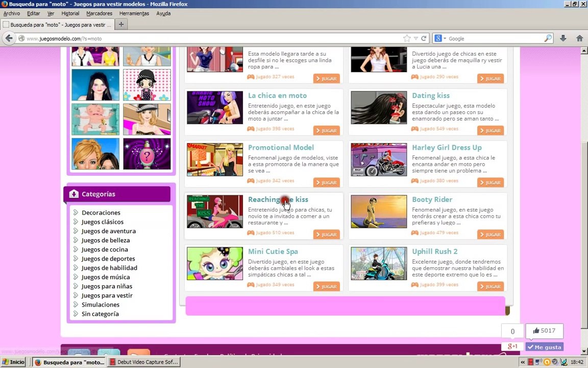Viewport: 588px width, 368px height.
Task: Click the Windows Inicio start button
Action: point(13,362)
